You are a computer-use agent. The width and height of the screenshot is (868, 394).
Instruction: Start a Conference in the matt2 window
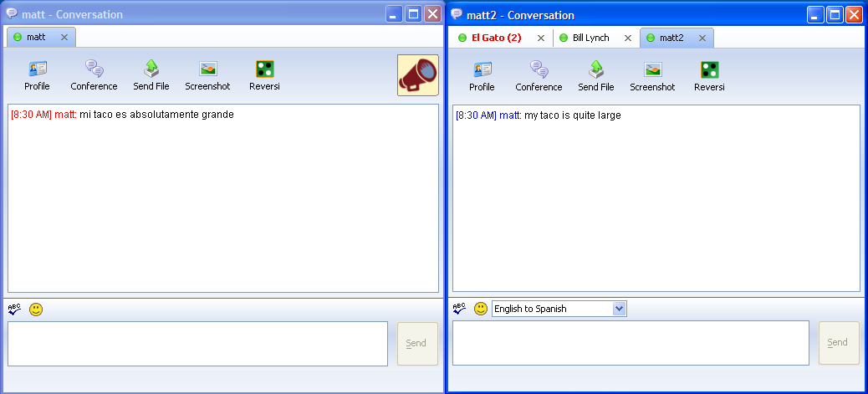539,76
